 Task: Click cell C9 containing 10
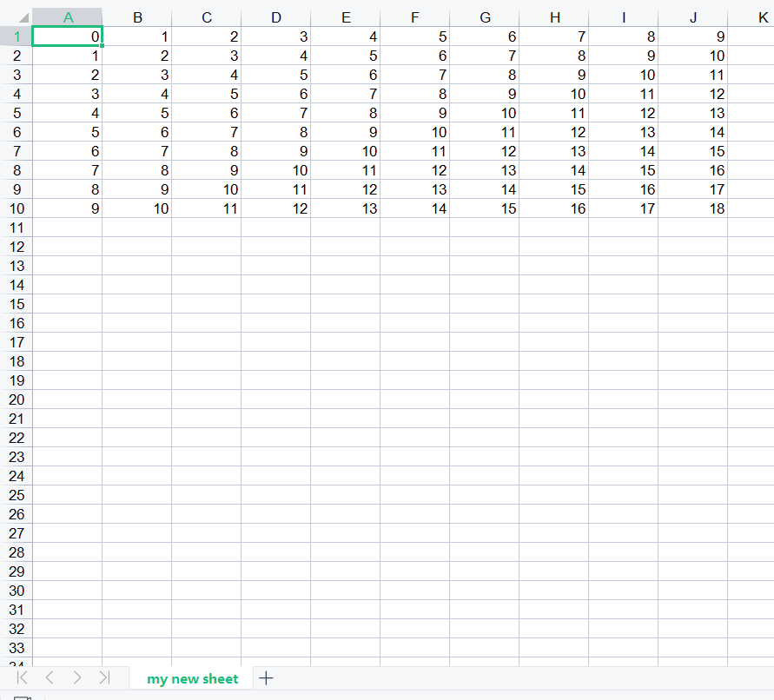point(207,189)
